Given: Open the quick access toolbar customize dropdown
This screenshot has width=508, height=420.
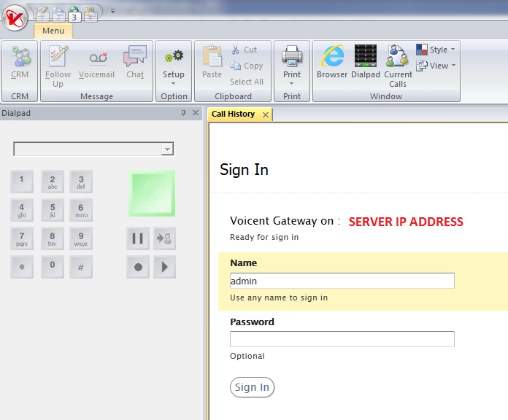Looking at the screenshot, I should click(112, 11).
